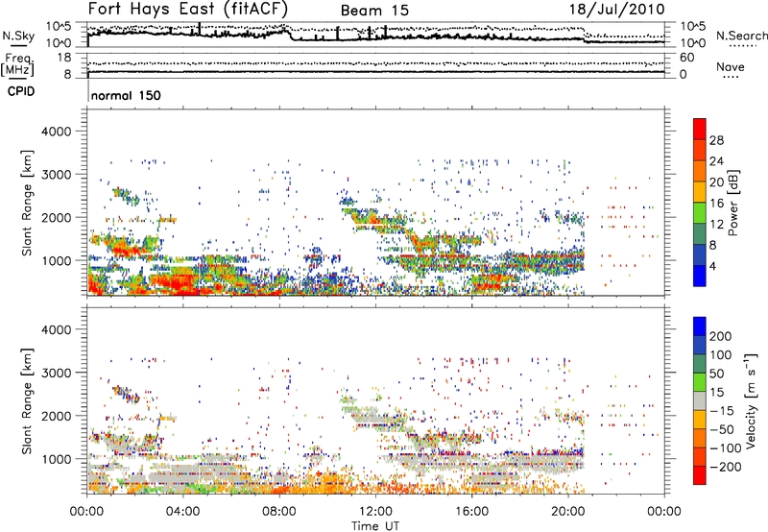
Task: Click the "24" power colorbar label
Action: coord(716,161)
